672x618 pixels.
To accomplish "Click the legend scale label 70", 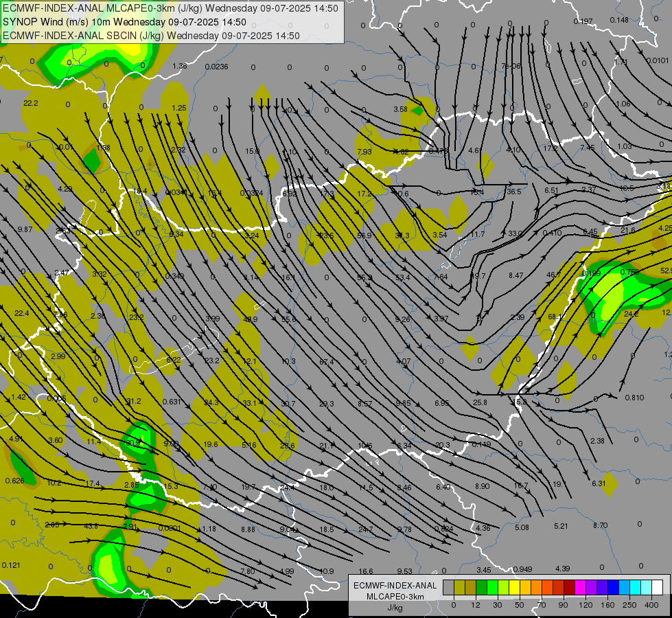I will tap(542, 605).
